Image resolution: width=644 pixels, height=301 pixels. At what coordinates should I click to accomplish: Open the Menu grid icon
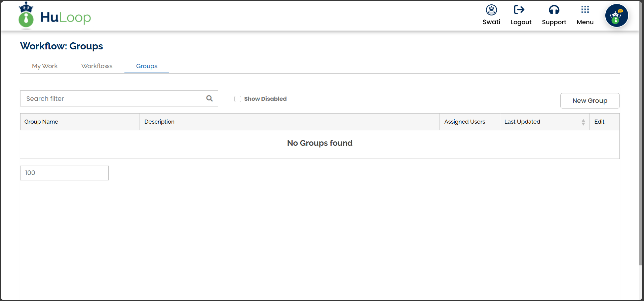[585, 10]
